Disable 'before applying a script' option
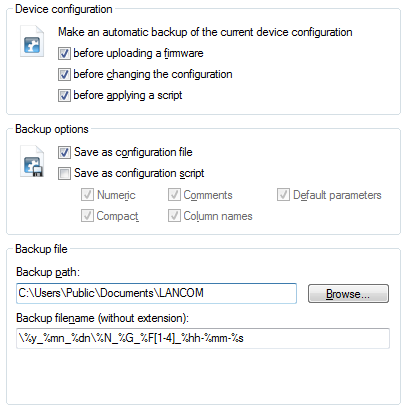Screen dimensions: 405x409 (x=64, y=95)
